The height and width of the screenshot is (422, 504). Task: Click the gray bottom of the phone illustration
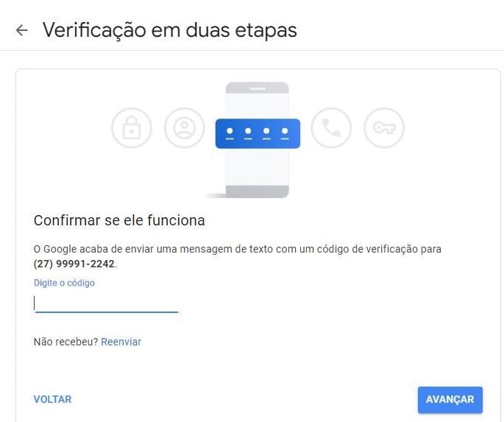tap(257, 191)
